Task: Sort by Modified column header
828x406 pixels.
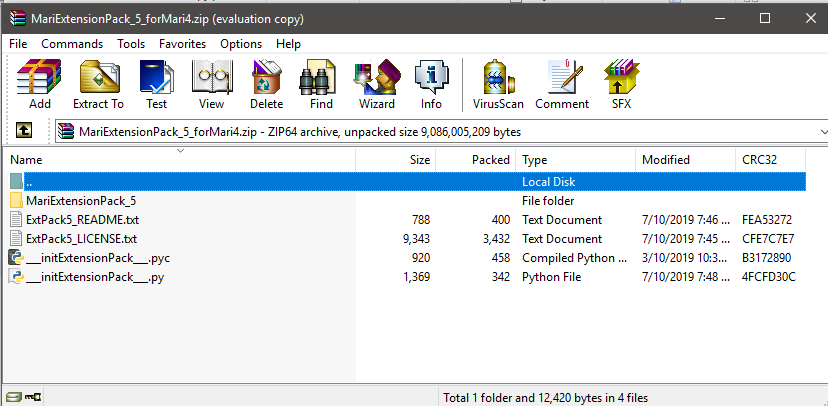Action: pos(665,160)
